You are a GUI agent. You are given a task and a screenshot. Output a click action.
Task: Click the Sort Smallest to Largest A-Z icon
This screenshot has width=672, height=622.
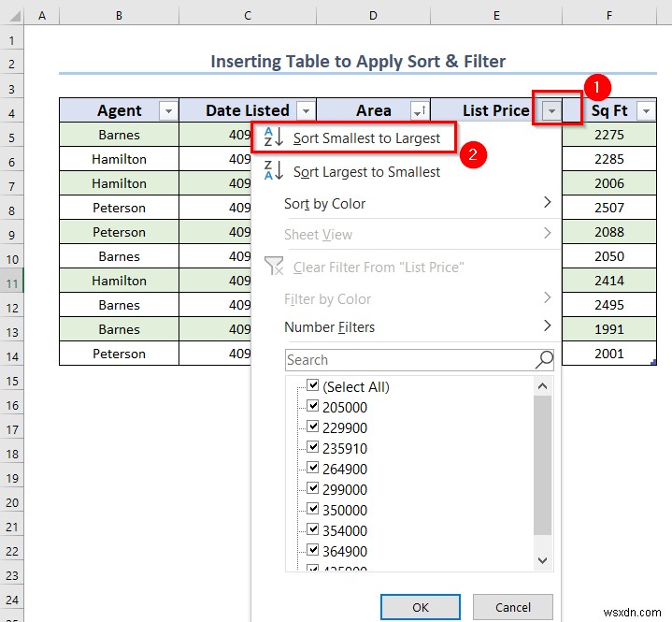coord(274,137)
